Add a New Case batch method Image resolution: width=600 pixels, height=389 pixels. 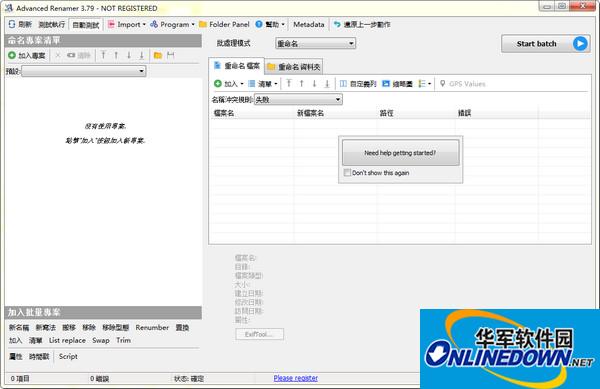point(46,328)
